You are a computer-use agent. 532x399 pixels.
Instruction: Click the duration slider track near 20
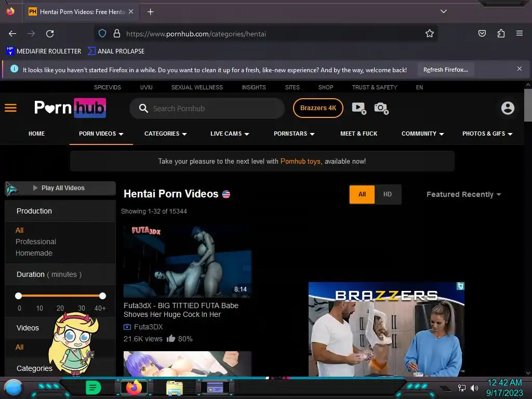(60, 296)
